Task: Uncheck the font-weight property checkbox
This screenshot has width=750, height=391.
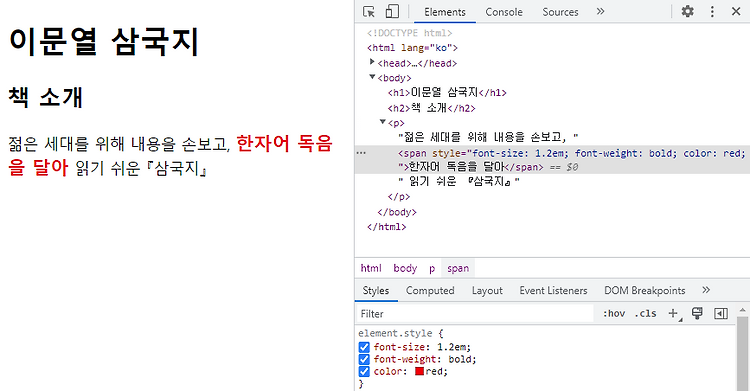Action: pos(364,359)
